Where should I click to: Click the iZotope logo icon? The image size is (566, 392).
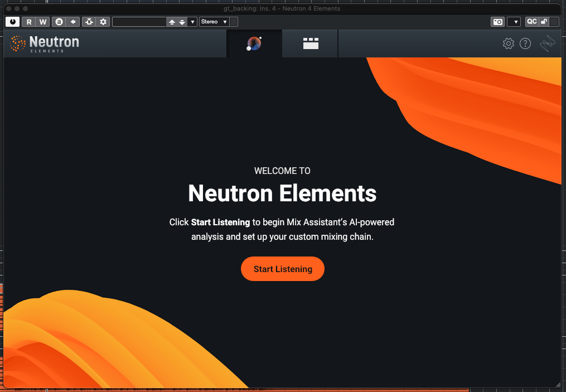(x=547, y=43)
